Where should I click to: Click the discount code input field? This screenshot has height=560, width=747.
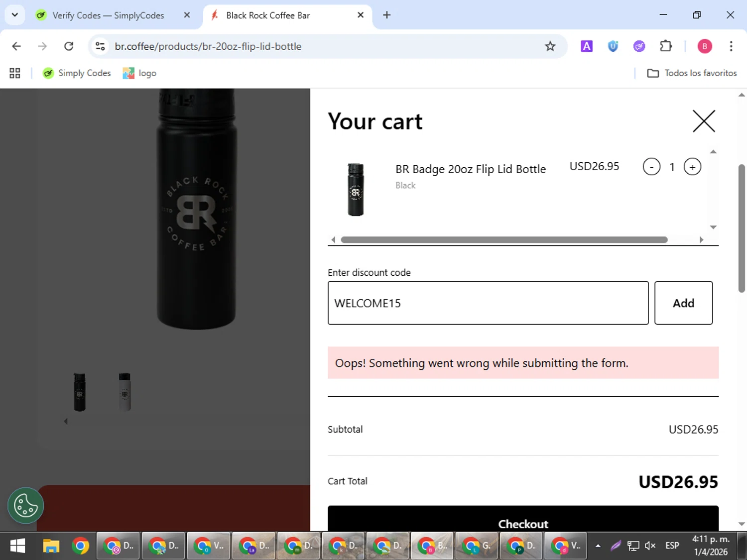(x=488, y=303)
